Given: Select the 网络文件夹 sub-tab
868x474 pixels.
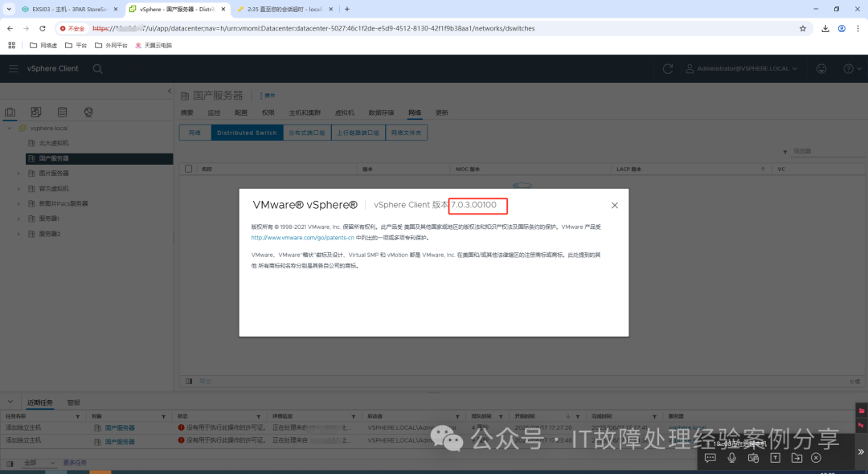Looking at the screenshot, I should [406, 133].
